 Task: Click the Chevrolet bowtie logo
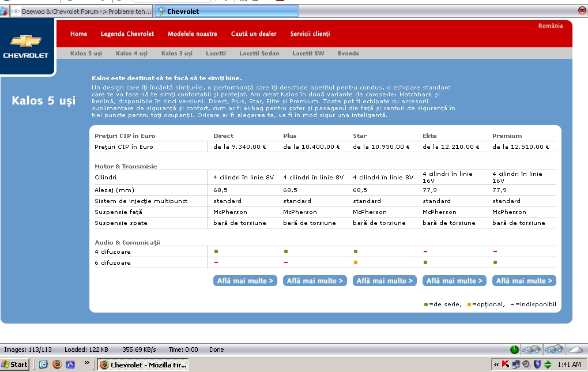coord(27,42)
